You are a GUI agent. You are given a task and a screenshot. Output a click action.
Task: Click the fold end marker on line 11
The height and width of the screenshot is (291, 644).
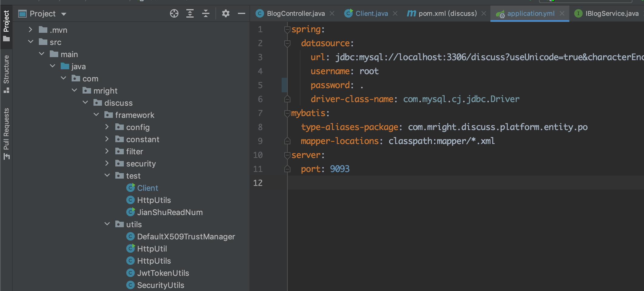[287, 169]
